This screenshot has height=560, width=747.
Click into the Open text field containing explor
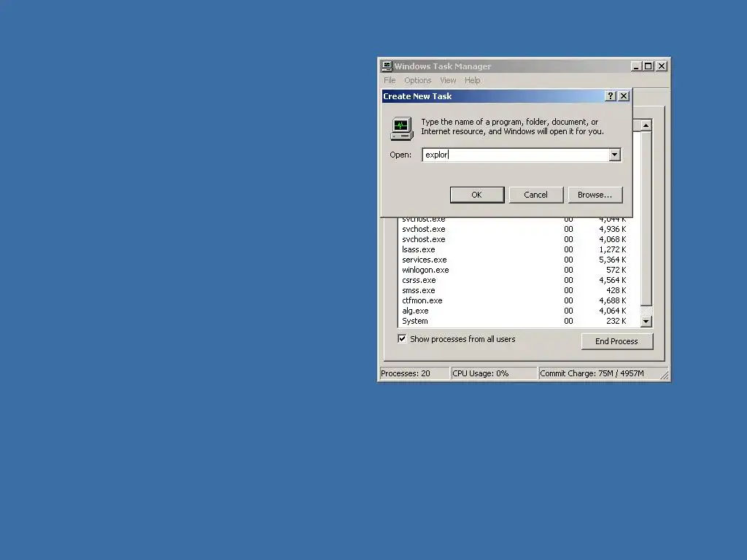[x=516, y=155]
